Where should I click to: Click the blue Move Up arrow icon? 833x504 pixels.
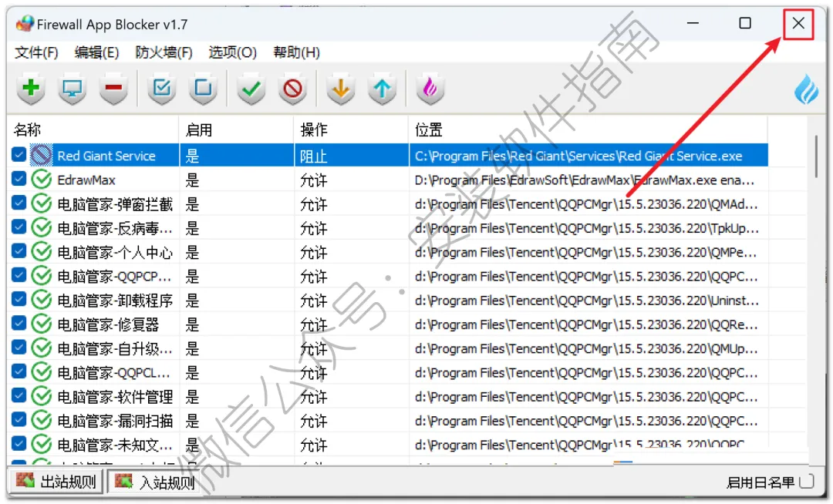click(382, 89)
